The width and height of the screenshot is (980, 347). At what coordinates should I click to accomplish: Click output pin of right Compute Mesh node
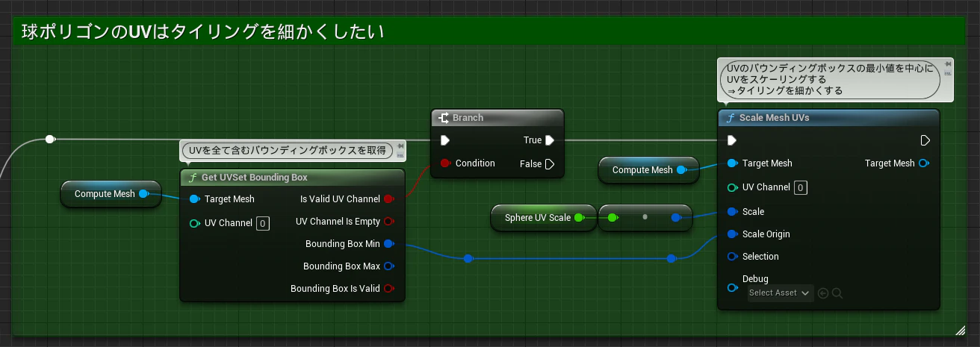(x=681, y=170)
